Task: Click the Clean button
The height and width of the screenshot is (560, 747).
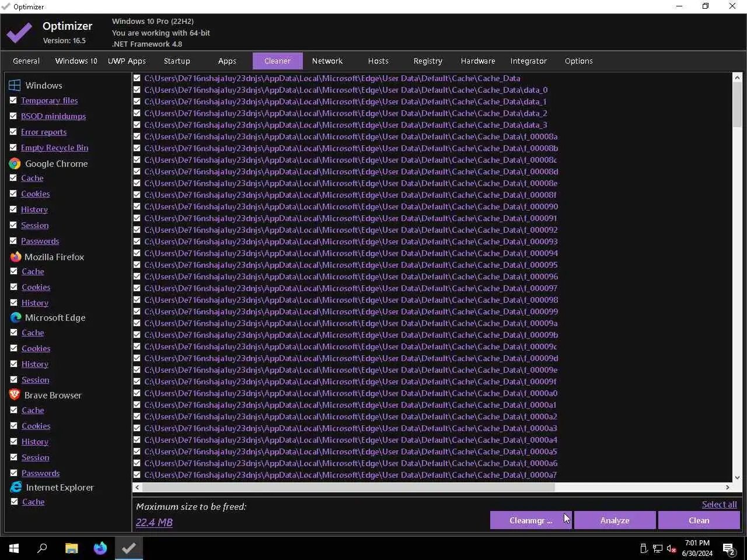Action: pos(699,520)
